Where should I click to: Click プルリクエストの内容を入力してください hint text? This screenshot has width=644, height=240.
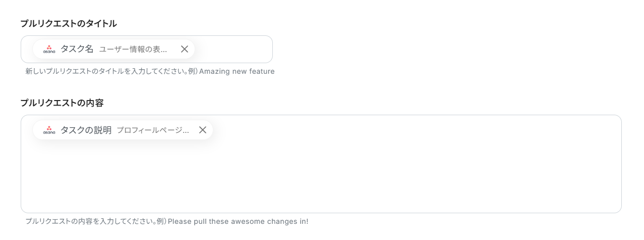(x=91, y=221)
